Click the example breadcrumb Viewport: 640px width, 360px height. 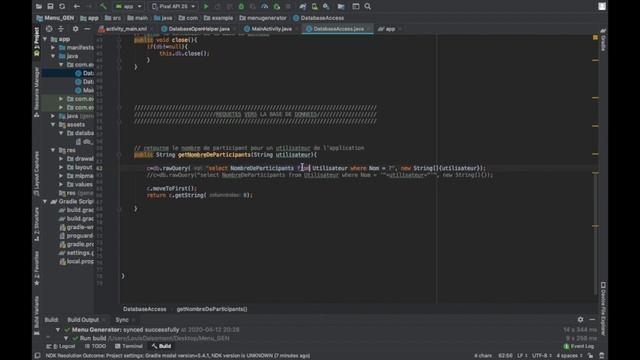pyautogui.click(x=218, y=18)
